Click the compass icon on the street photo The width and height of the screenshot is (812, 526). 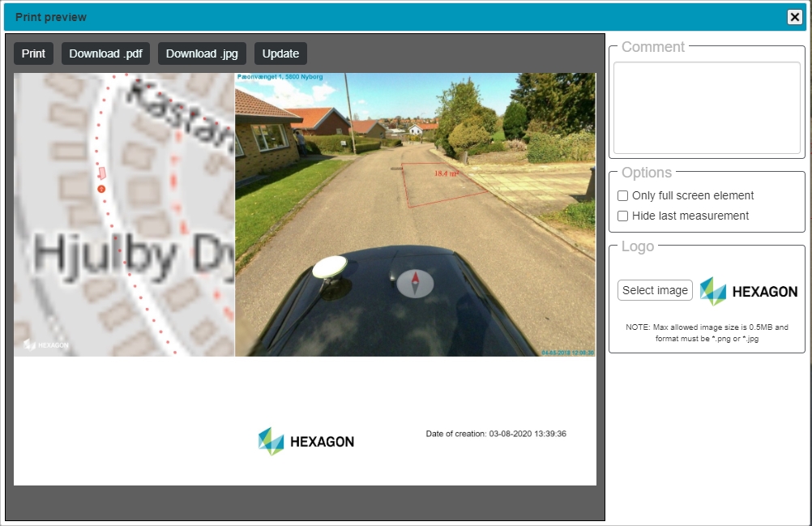click(x=415, y=282)
